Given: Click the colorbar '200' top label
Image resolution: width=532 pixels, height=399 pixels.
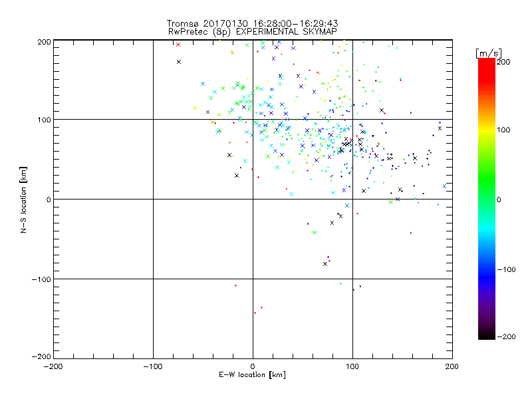Looking at the screenshot, I should coord(503,62).
